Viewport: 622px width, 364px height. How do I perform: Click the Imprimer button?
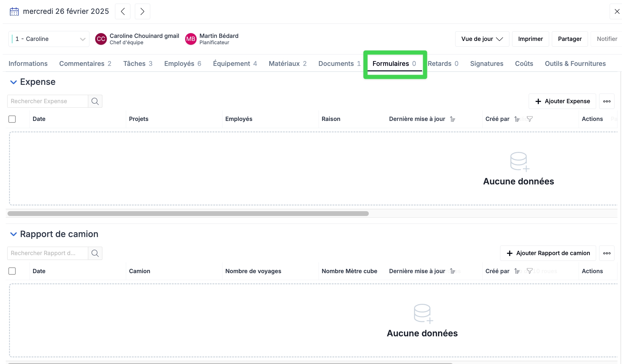coord(530,39)
